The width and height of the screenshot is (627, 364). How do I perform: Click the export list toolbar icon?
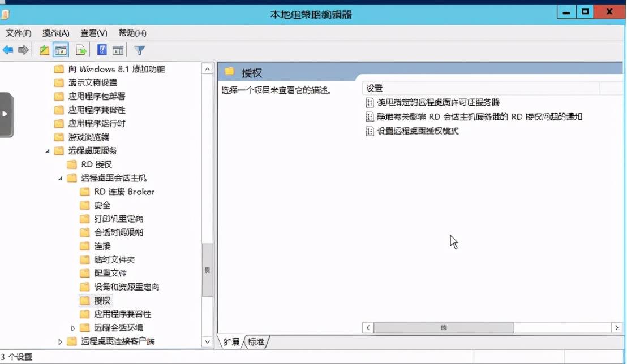(x=81, y=50)
